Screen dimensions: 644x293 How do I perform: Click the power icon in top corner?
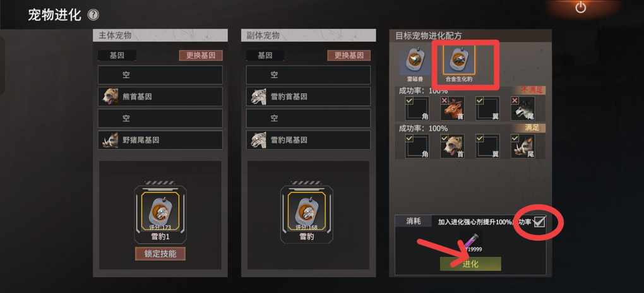click(x=580, y=8)
